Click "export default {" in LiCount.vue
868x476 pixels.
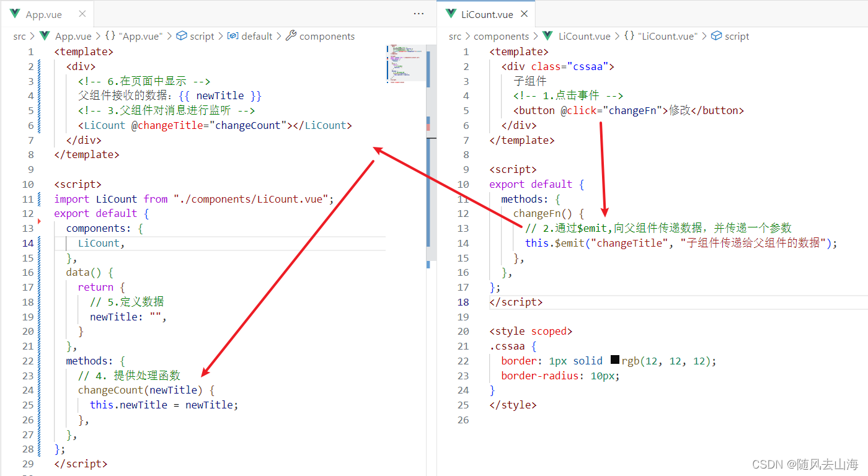(x=537, y=184)
